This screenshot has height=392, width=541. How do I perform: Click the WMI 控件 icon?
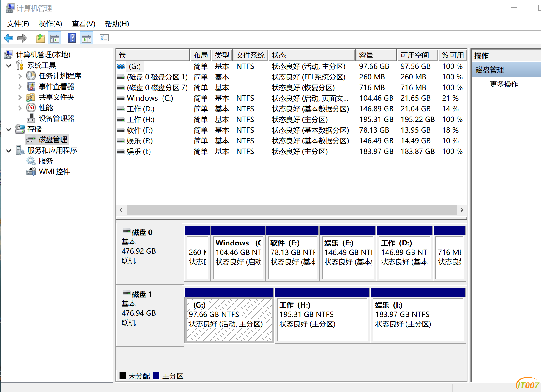(31, 171)
